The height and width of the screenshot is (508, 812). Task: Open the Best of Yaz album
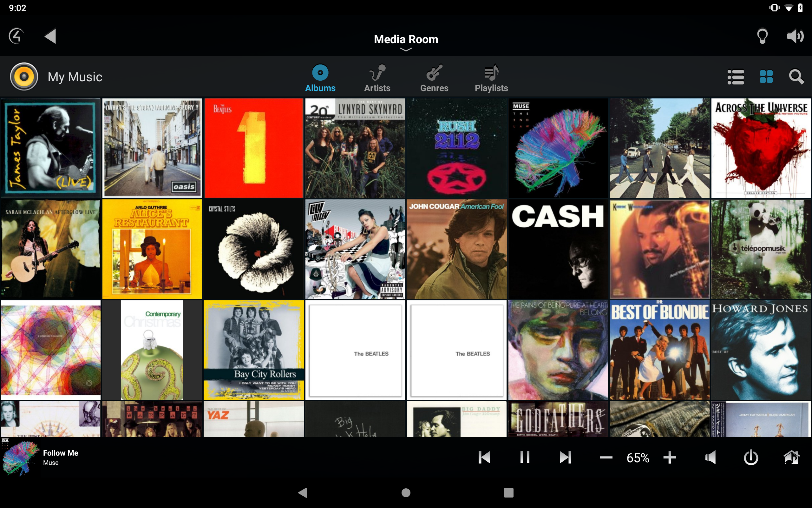point(254,419)
